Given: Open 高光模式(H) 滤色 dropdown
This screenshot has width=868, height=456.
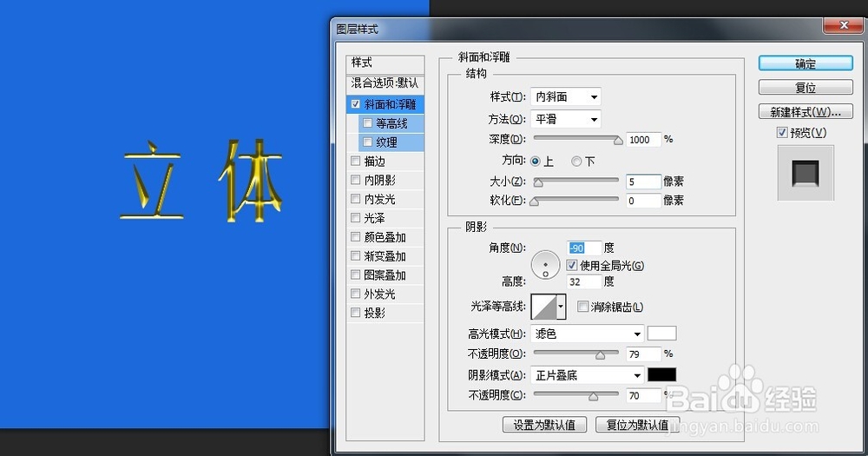Looking at the screenshot, I should point(588,334).
